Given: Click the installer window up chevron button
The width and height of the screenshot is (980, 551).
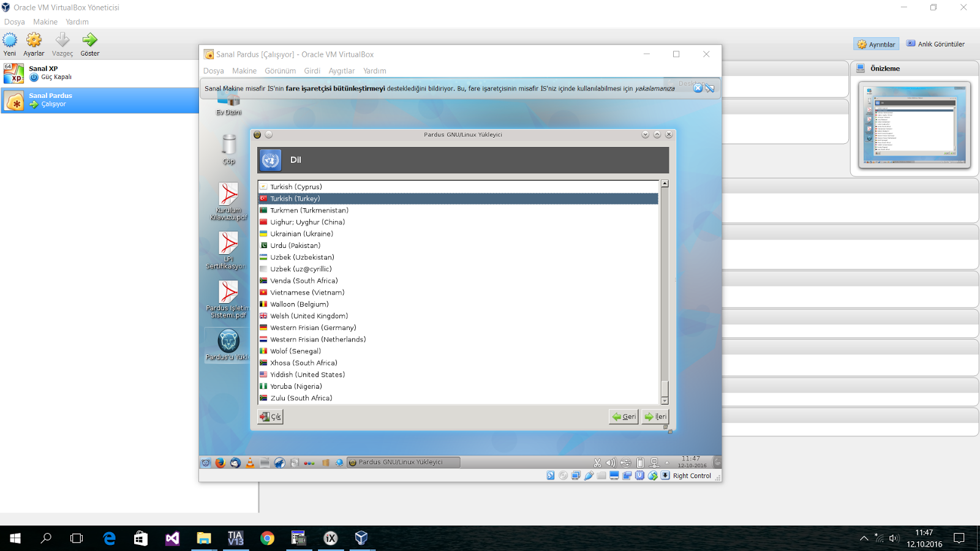Looking at the screenshot, I should pyautogui.click(x=657, y=135).
